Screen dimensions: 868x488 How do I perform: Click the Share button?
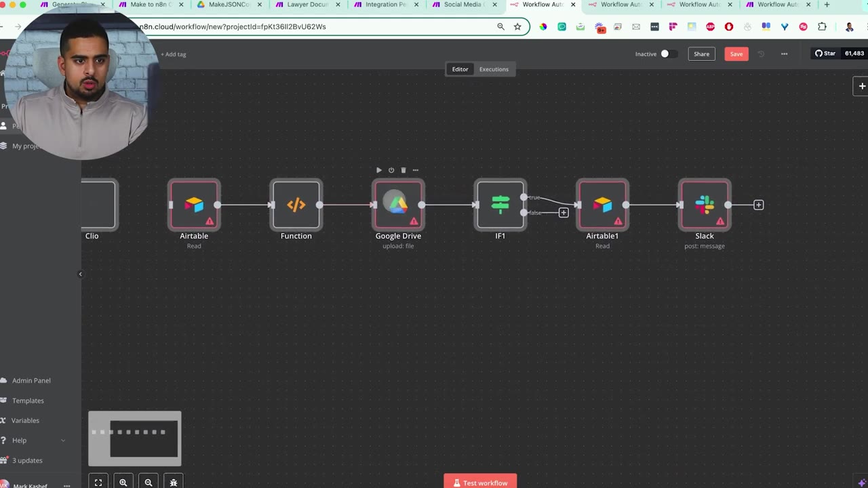701,54
